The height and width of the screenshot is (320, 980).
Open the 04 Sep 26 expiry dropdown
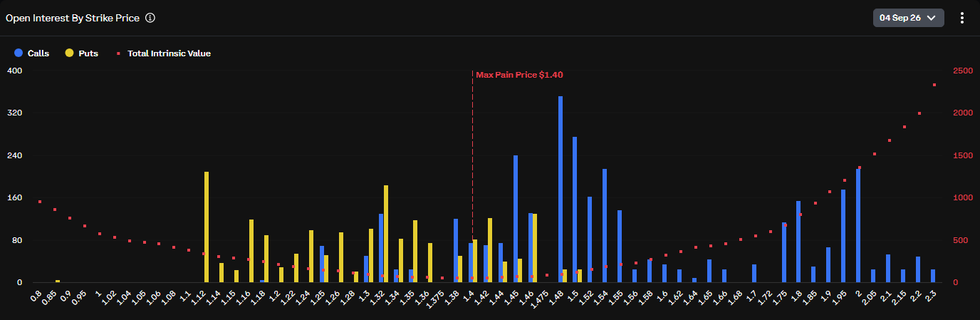(909, 18)
